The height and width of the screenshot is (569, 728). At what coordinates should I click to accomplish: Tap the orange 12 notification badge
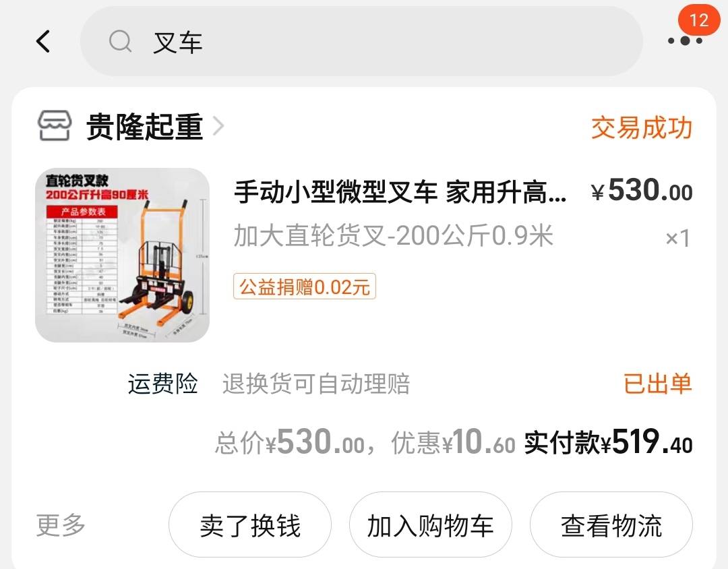coord(699,20)
